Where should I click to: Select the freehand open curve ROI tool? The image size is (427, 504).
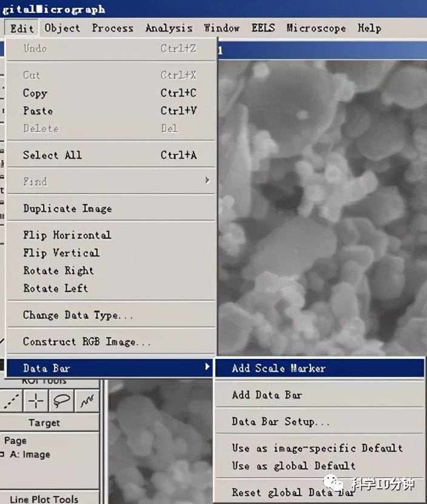(x=87, y=401)
